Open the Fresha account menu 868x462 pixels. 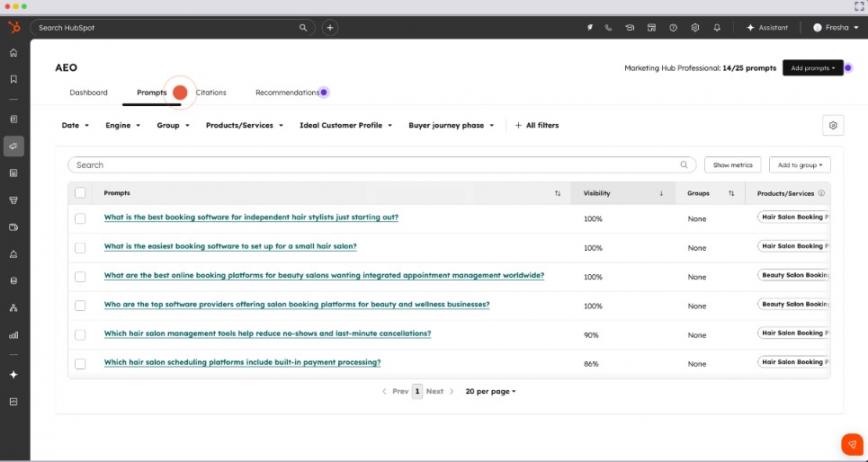tap(835, 28)
